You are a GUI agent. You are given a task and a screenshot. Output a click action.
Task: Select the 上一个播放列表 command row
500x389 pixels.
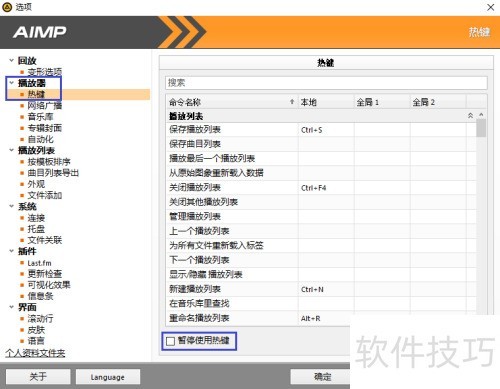click(x=321, y=231)
